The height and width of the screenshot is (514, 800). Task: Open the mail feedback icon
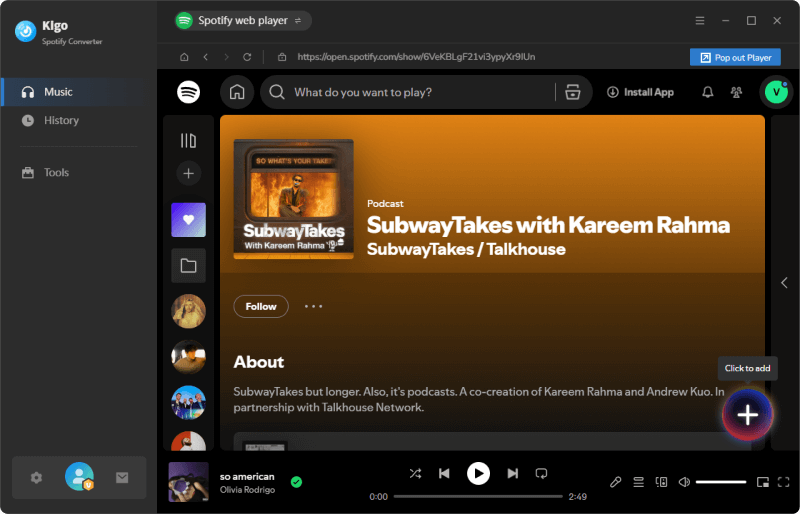tap(122, 478)
